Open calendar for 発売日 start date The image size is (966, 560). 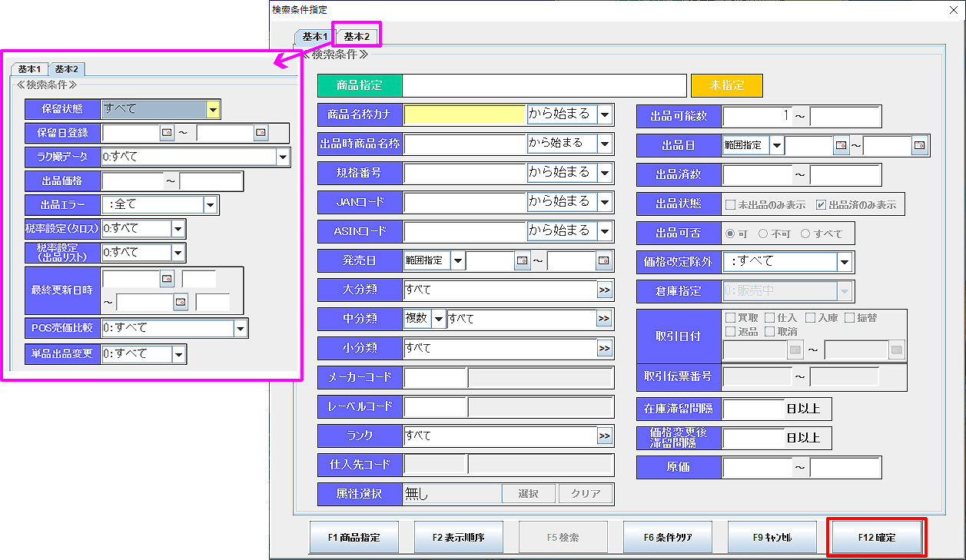pos(522,261)
